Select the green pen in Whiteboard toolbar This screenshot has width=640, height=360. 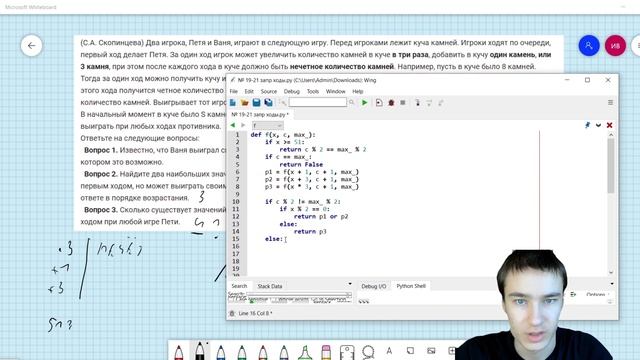click(x=242, y=352)
